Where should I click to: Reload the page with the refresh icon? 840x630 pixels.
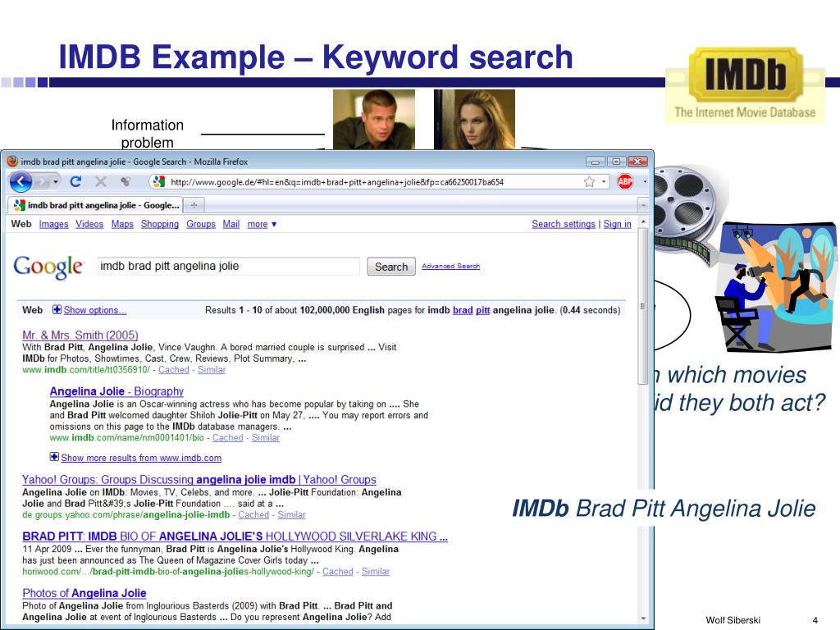pos(75,181)
